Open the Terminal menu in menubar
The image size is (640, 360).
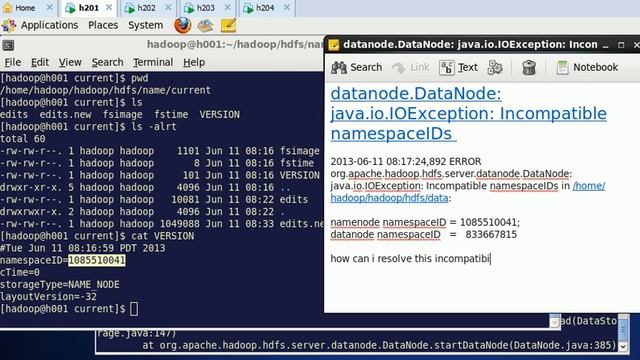coord(153,62)
